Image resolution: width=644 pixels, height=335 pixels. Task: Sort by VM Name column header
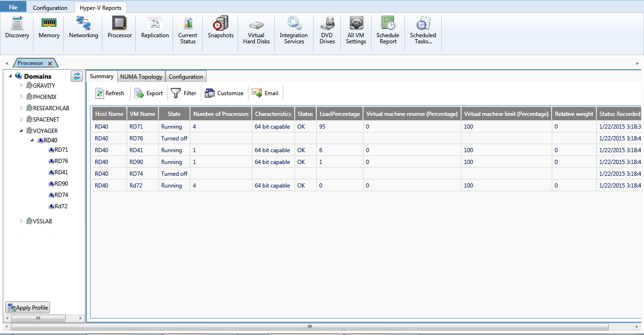coord(142,114)
